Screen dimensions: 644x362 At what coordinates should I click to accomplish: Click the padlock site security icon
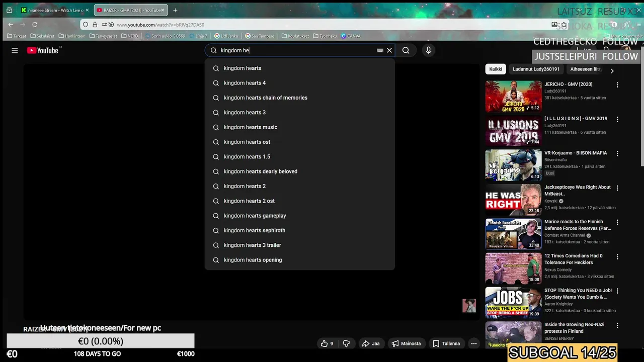pos(95,25)
